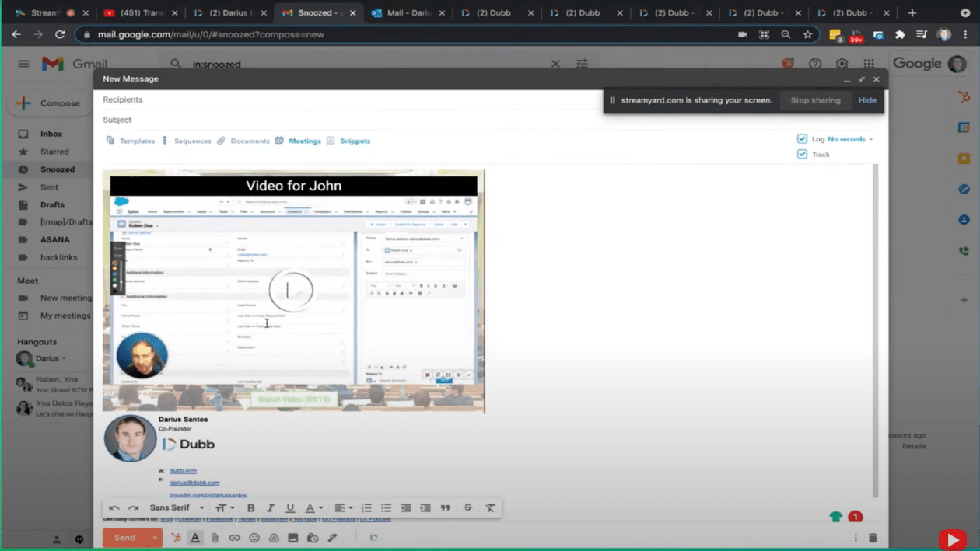Open the Sequences menu
This screenshot has height=551, width=980.
[186, 141]
